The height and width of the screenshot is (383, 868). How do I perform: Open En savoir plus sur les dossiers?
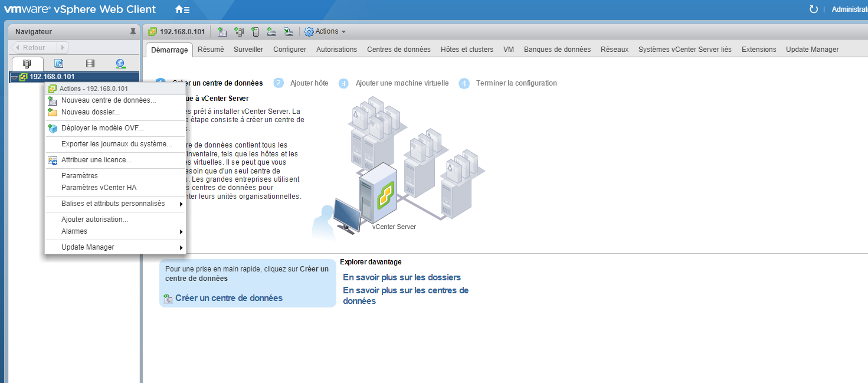pos(402,277)
